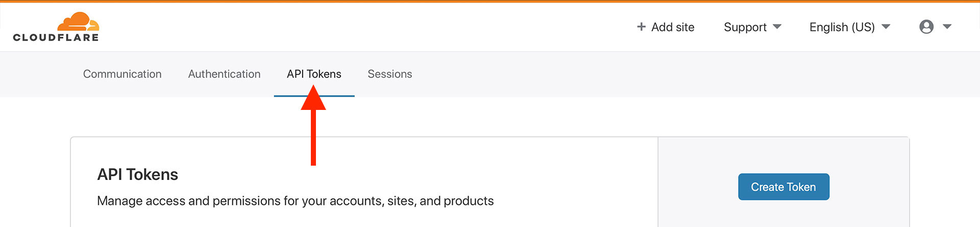Click the orange Cloudflare cloud logo
The image size is (980, 227).
coord(78,22)
